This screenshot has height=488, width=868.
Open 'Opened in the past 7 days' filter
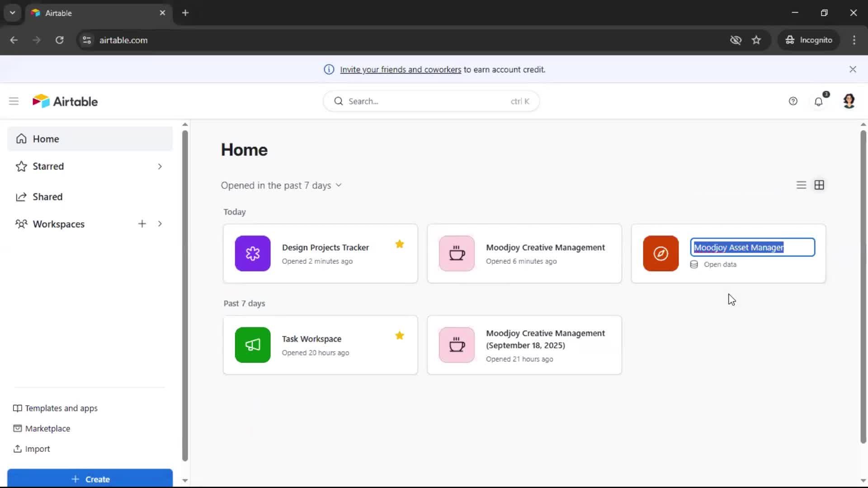coord(281,186)
